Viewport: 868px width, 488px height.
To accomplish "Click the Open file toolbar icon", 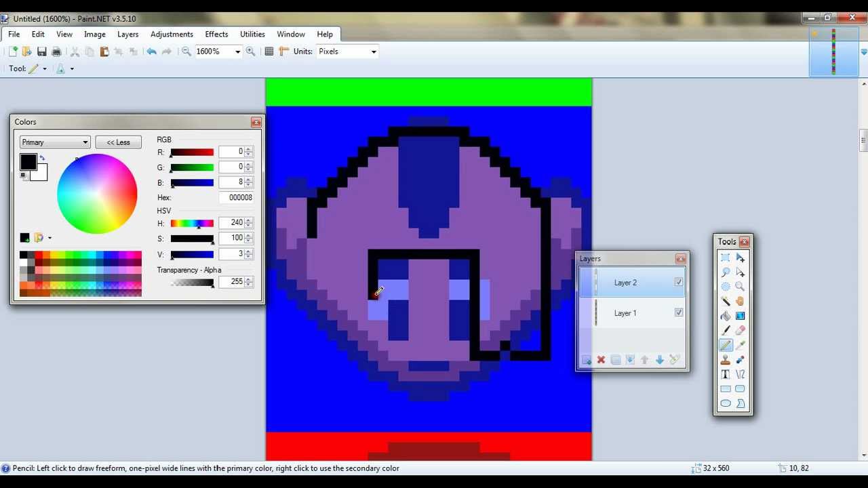I will point(26,52).
